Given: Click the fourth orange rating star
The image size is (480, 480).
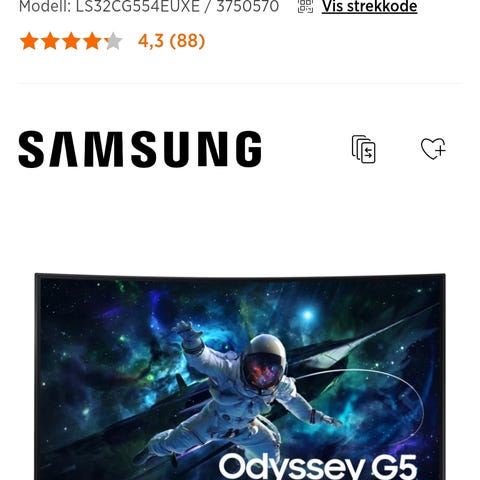Looking at the screenshot, I should pos(92,41).
